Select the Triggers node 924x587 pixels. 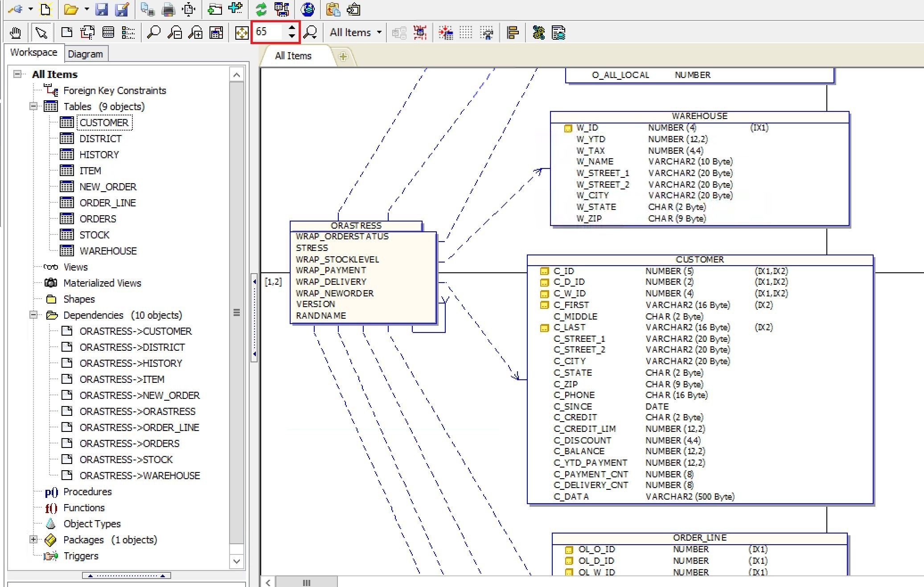point(81,556)
